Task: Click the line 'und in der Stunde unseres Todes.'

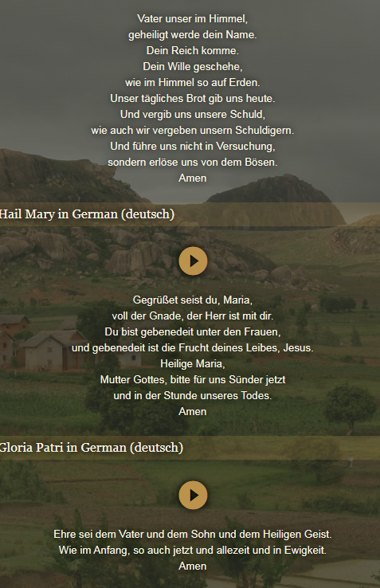Action: (x=193, y=396)
